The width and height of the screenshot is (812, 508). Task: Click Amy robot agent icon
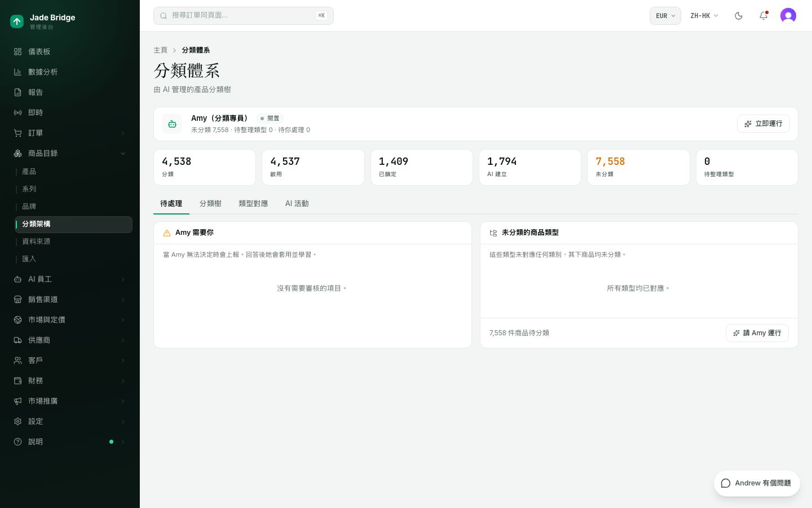(172, 124)
